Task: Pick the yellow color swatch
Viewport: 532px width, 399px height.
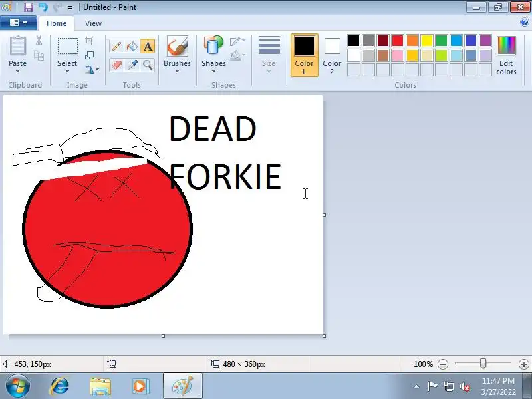Action: click(x=427, y=41)
